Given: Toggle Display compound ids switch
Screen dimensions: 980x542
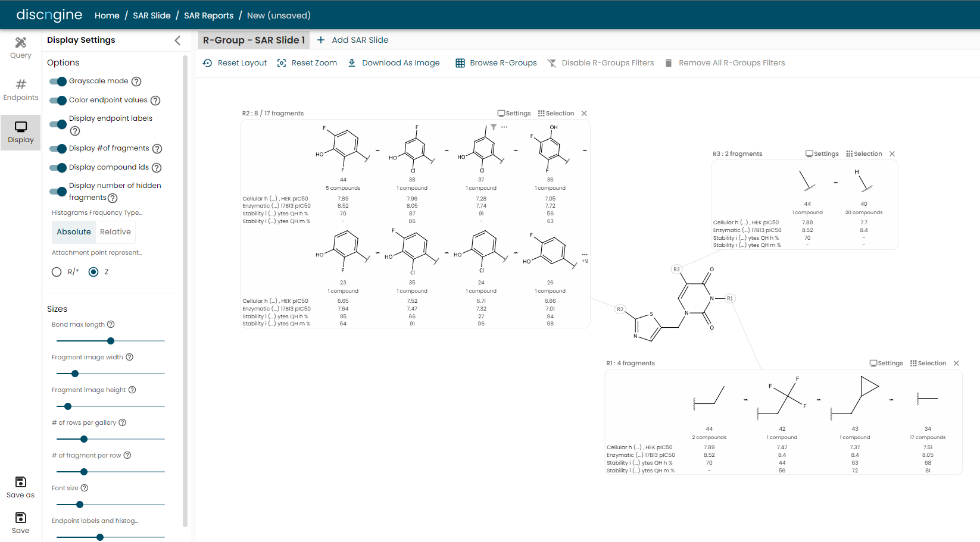Looking at the screenshot, I should coord(58,168).
